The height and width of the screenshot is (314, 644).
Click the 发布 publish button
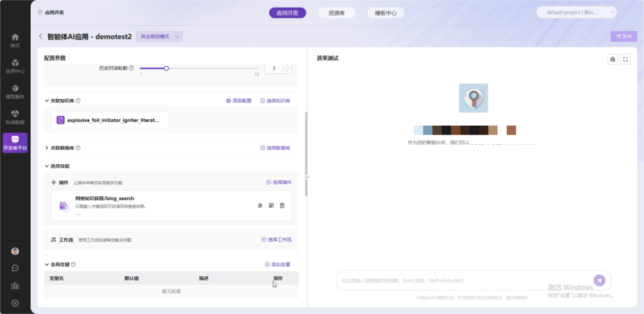tap(623, 36)
